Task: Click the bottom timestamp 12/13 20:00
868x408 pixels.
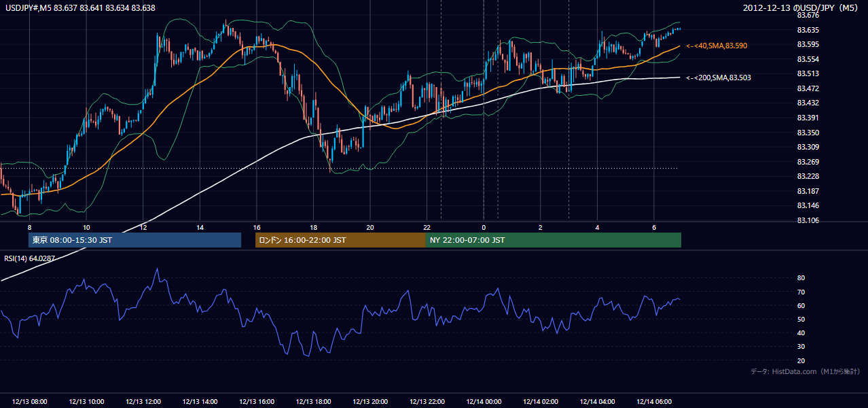Action: pyautogui.click(x=370, y=402)
